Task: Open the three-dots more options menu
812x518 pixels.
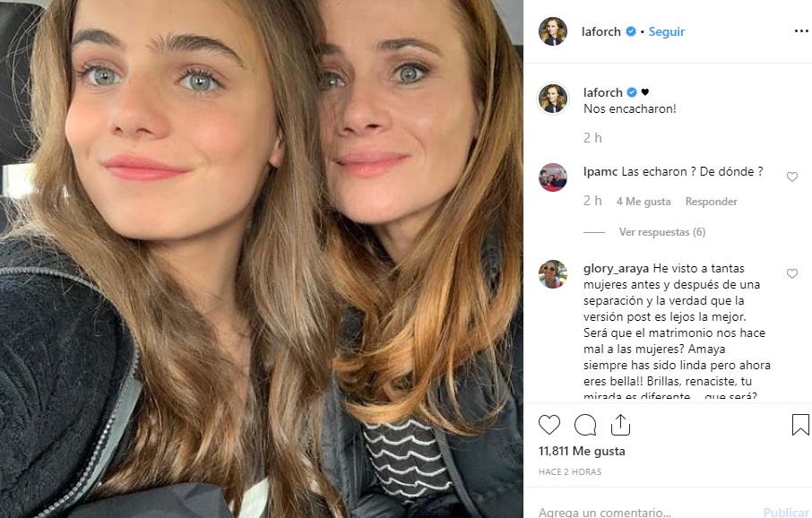Action: [x=800, y=31]
